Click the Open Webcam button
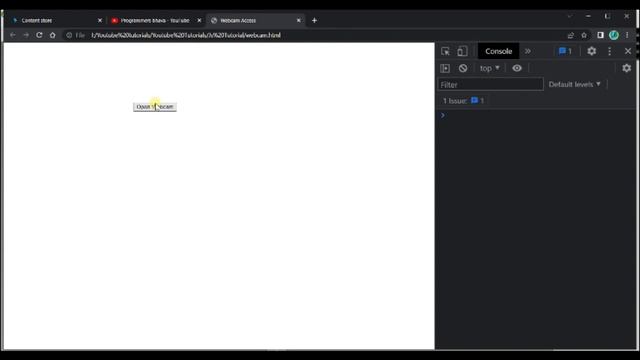The width and height of the screenshot is (640, 360). coord(155,107)
